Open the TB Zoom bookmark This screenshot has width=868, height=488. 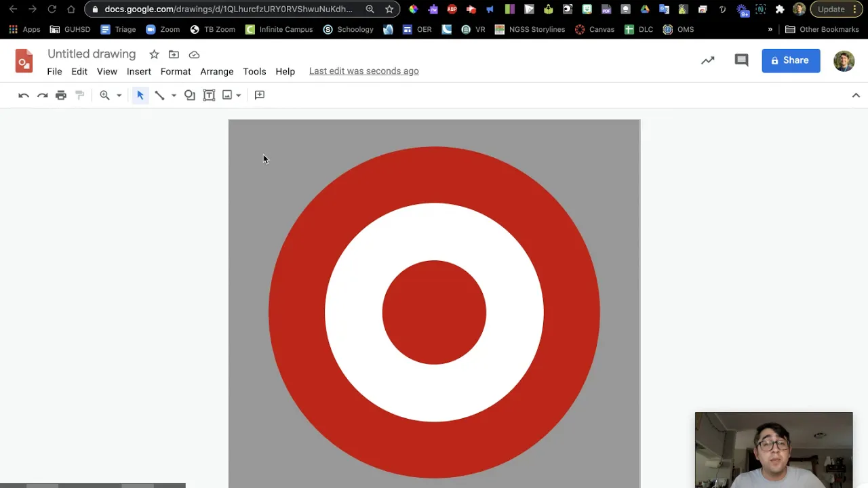(212, 30)
